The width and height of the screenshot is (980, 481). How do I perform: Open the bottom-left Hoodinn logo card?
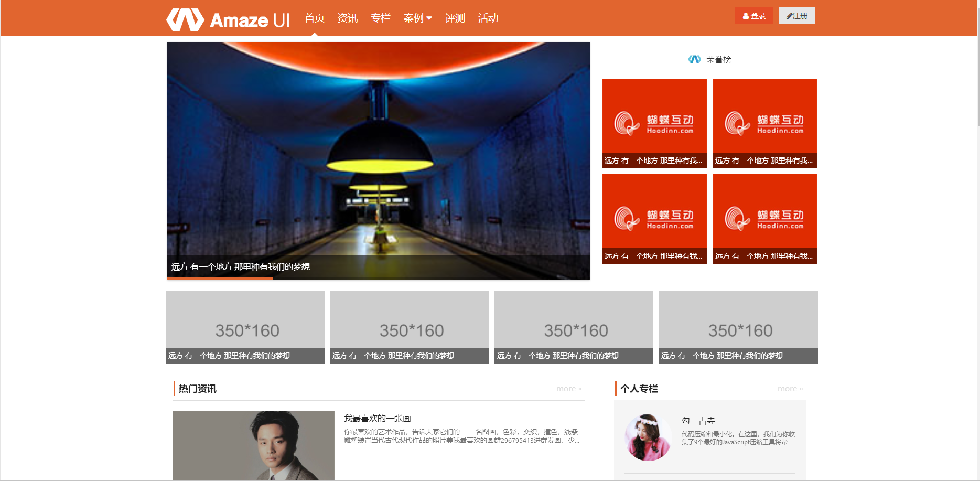[654, 218]
